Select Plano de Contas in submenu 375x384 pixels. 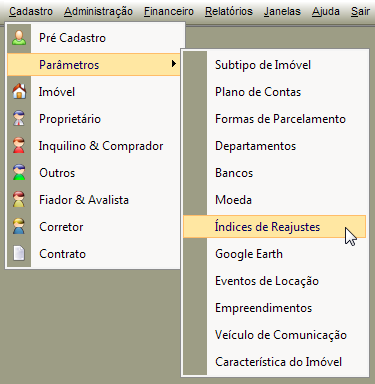275,92
